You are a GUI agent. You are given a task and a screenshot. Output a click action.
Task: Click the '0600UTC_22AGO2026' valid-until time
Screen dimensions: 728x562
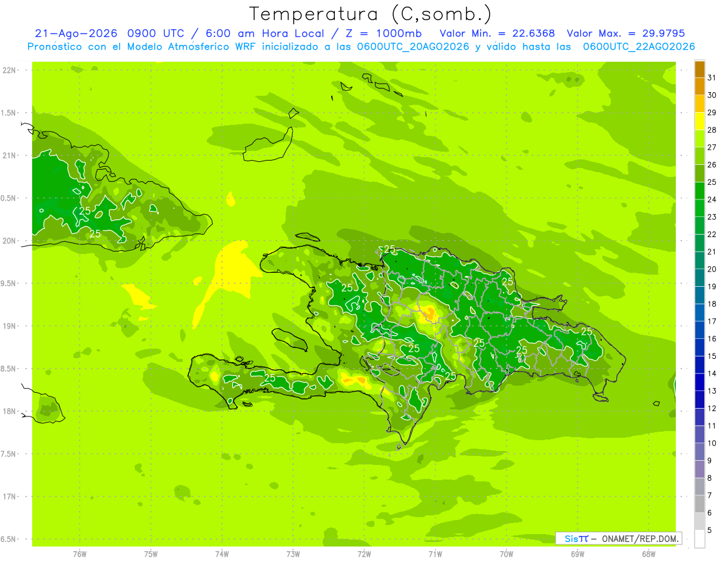click(x=639, y=47)
